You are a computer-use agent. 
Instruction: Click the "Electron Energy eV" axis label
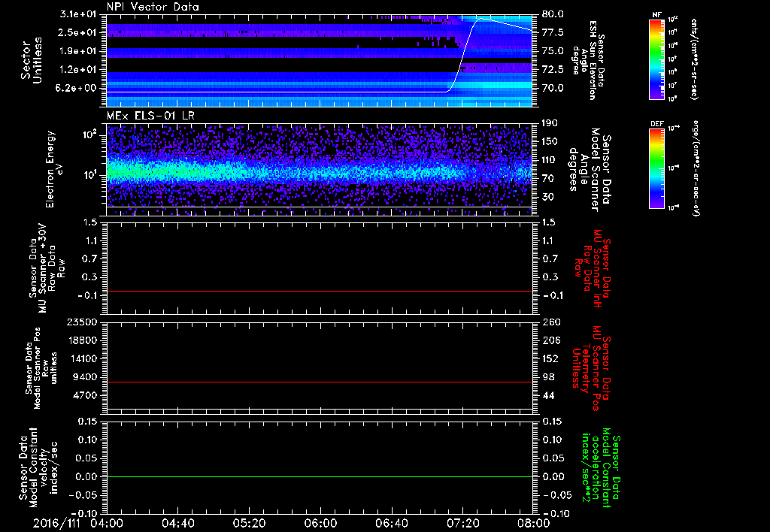(55, 169)
